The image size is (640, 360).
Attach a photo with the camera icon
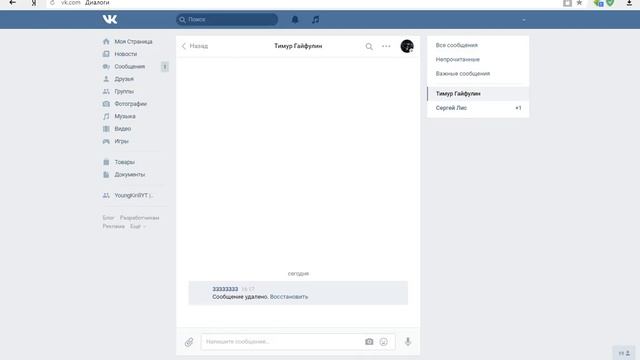pos(369,342)
